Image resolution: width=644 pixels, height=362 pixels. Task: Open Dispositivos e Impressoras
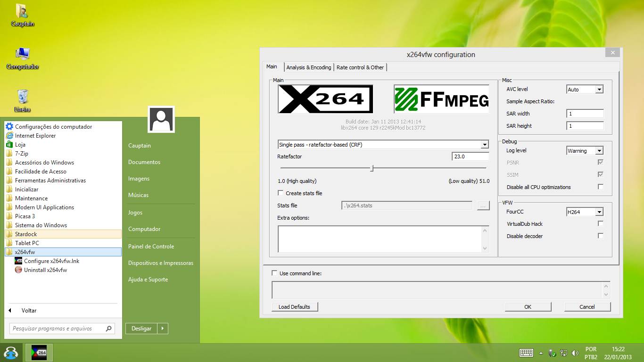[161, 263]
